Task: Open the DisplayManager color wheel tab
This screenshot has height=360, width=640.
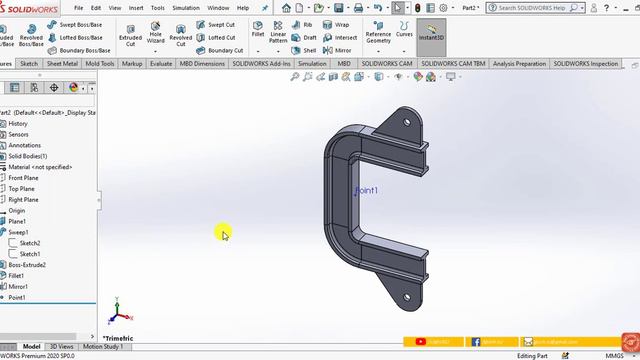Action: pyautogui.click(x=73, y=87)
